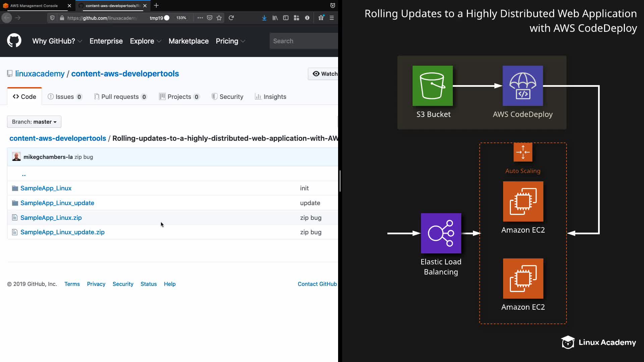Open Firefox hamburger menu
Viewport: 644px width, 362px height.
[x=332, y=18]
